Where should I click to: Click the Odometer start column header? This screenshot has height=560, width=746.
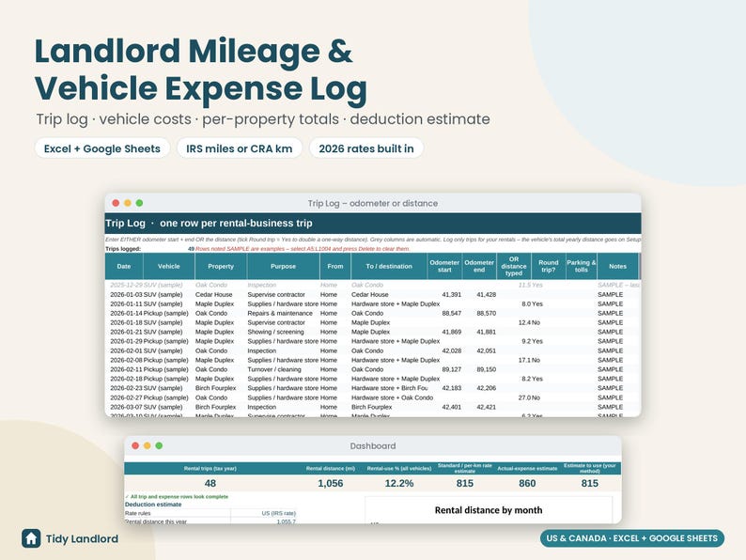[x=444, y=267]
